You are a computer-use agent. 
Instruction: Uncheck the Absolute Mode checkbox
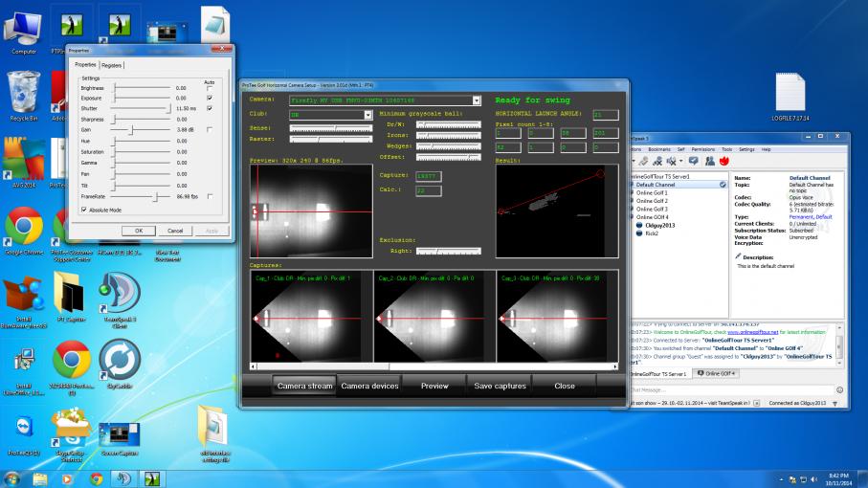click(84, 210)
